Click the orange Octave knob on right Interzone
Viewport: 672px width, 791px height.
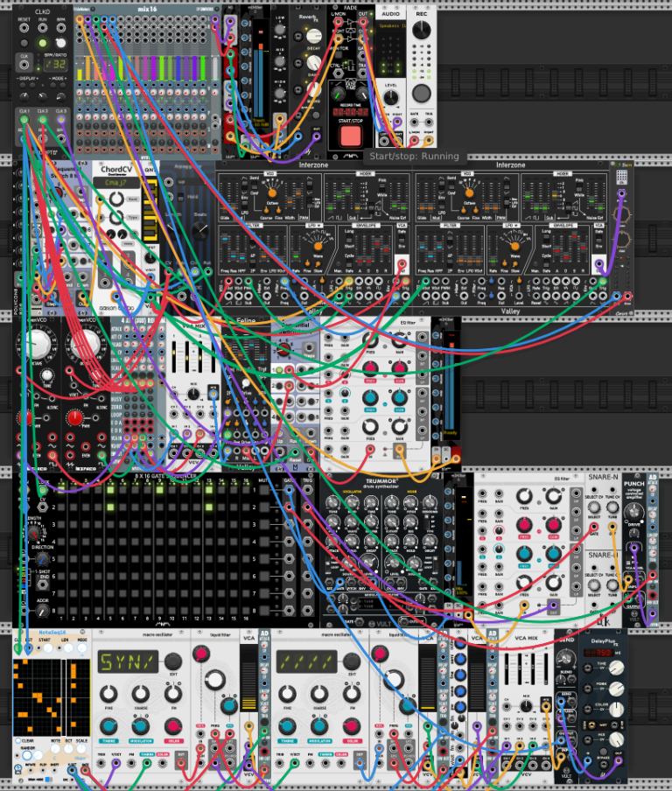click(469, 192)
